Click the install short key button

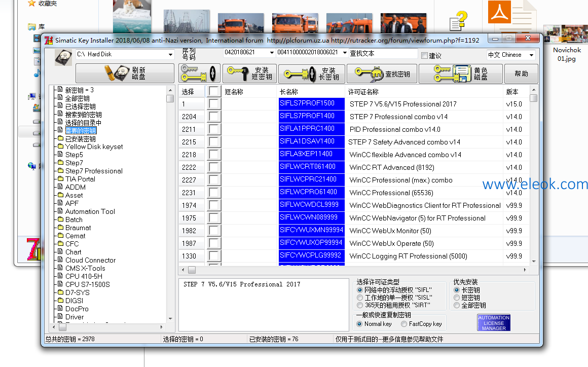(250, 73)
